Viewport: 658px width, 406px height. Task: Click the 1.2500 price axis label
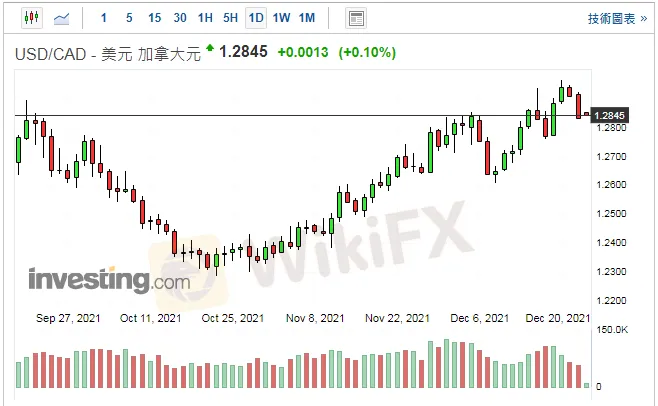tap(611, 214)
